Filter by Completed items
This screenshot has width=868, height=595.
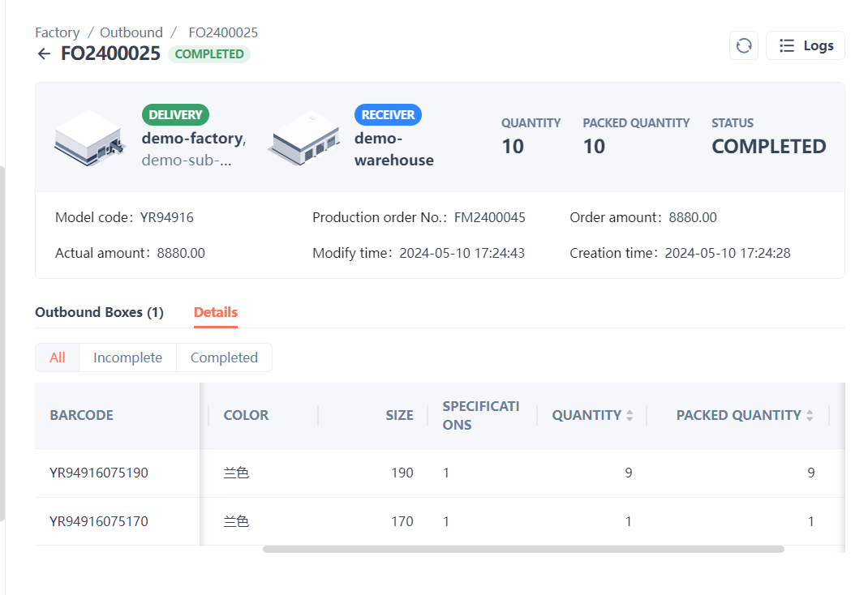click(224, 357)
